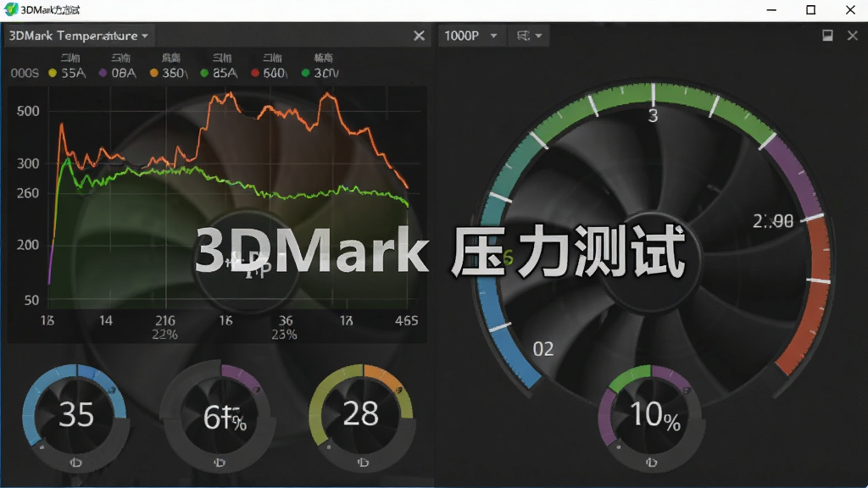Click the 465 x-axis value

pos(406,320)
